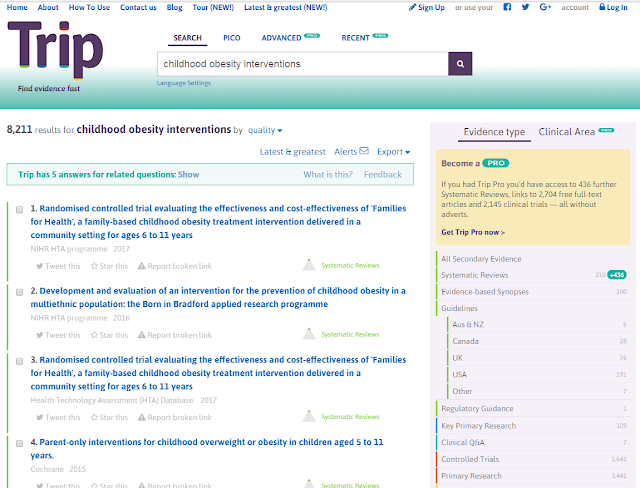Select the Evidence type tab

(494, 132)
